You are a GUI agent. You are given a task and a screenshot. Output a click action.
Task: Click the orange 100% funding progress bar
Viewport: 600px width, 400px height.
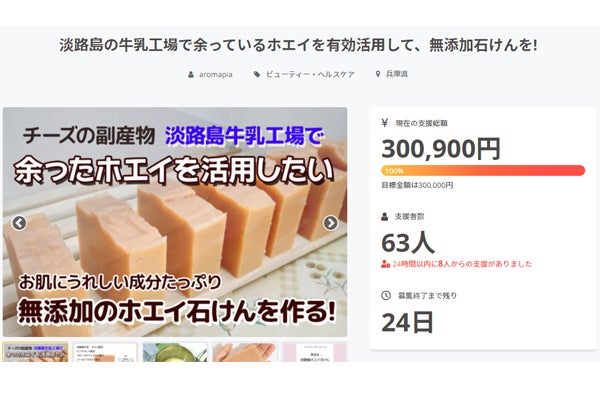click(x=483, y=170)
